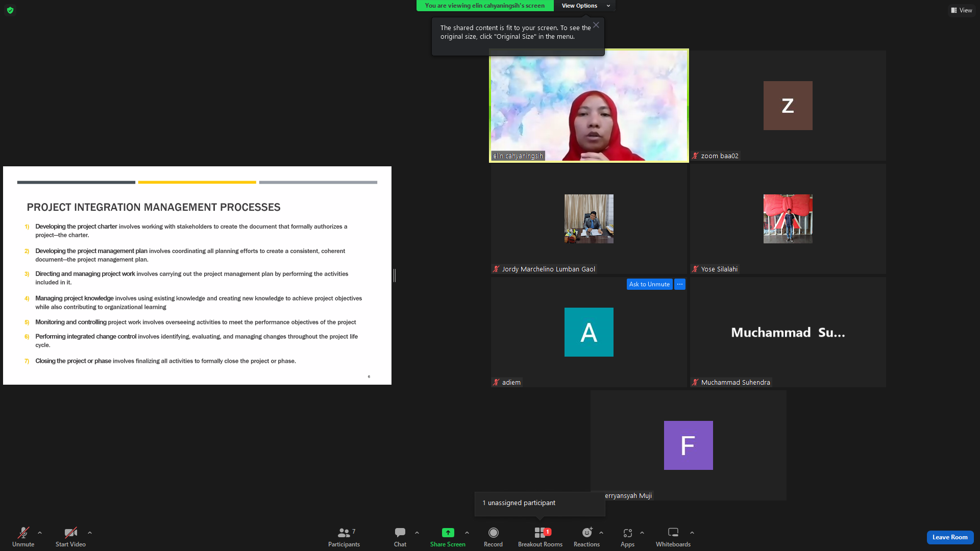This screenshot has height=551, width=980.
Task: Expand video options chevron next to Start Video
Action: [90, 533]
